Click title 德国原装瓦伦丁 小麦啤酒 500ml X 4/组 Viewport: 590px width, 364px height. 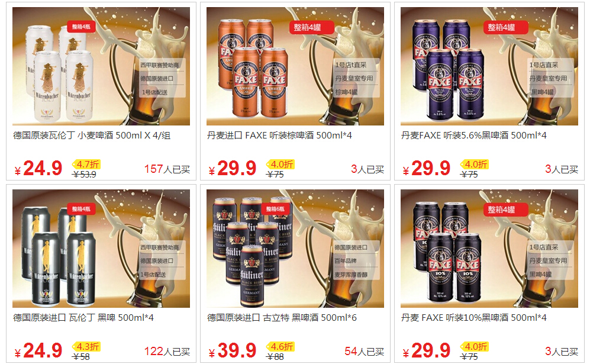click(x=92, y=136)
